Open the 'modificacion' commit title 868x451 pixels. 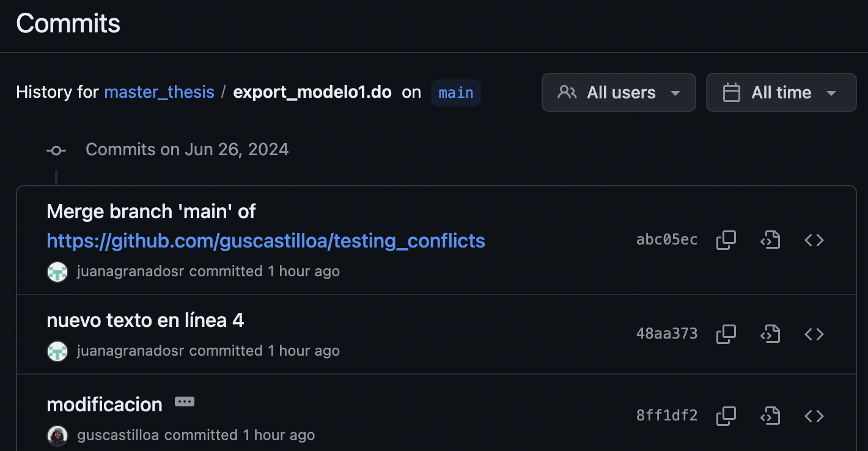coord(105,405)
